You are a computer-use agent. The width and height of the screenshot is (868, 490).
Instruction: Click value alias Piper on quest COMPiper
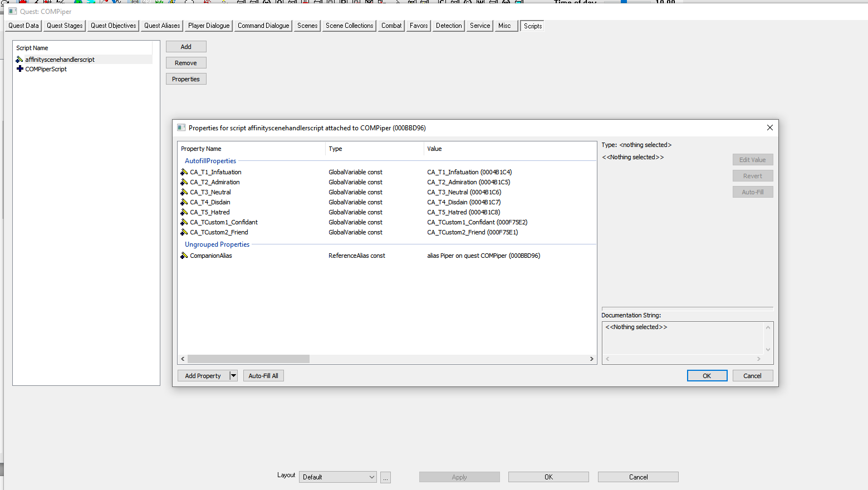[484, 256]
